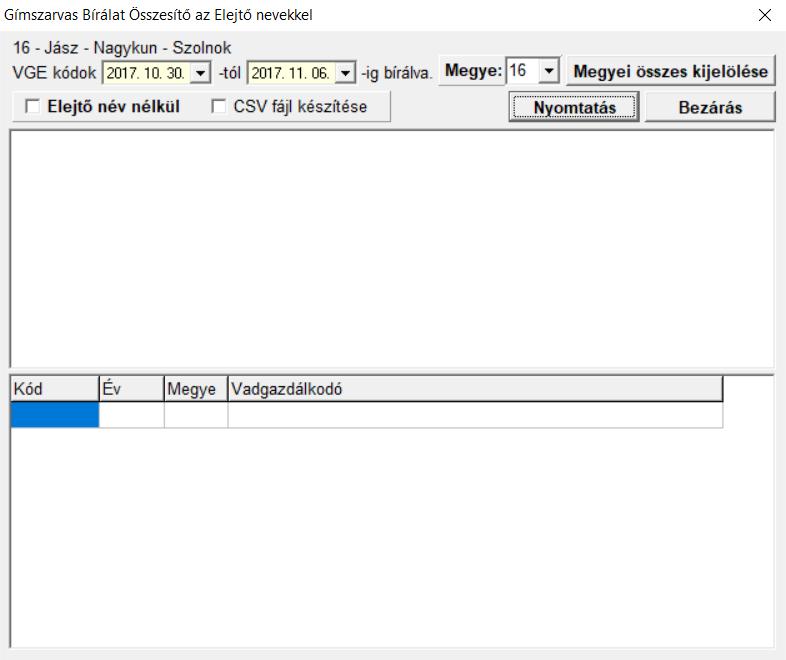The image size is (786, 660).
Task: Select the Év column header
Action: 132,389
